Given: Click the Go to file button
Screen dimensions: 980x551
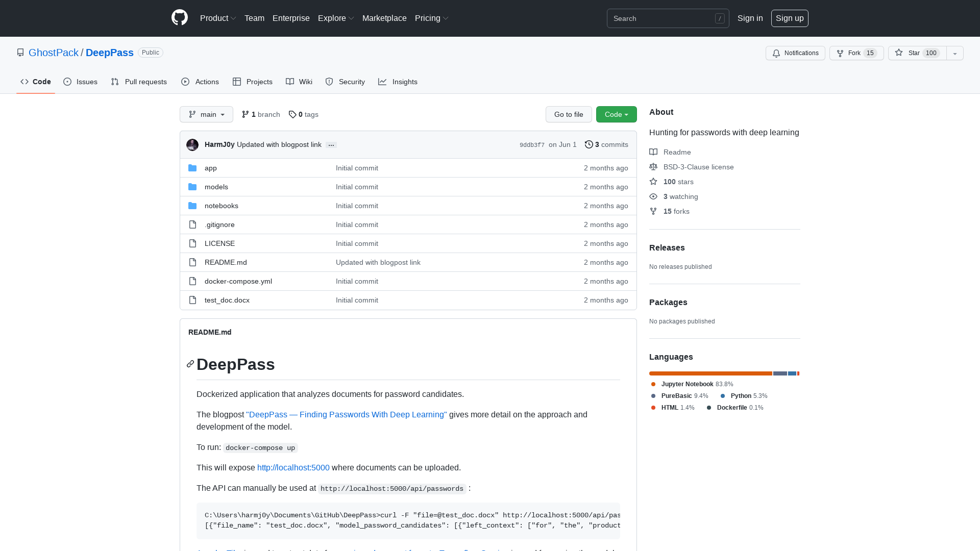Looking at the screenshot, I should [569, 114].
